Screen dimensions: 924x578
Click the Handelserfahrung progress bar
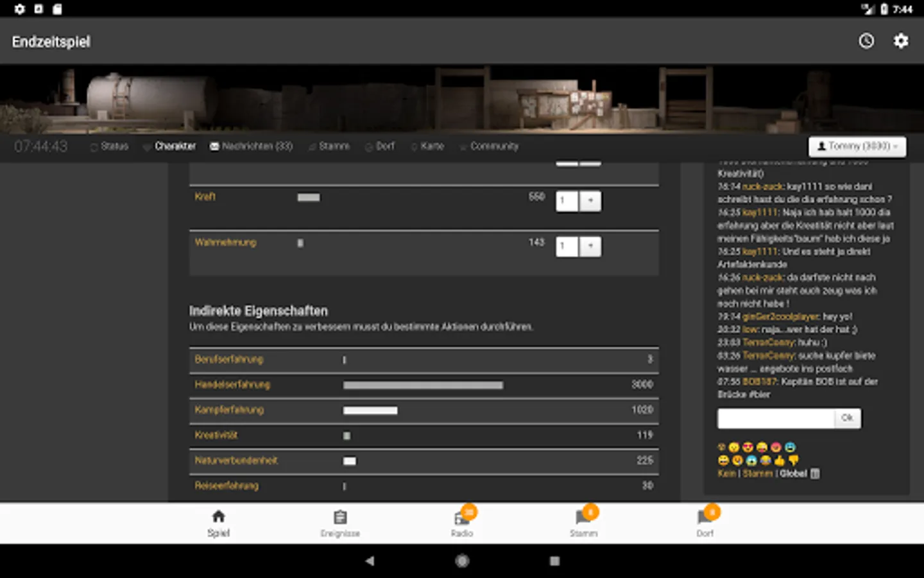pos(423,385)
